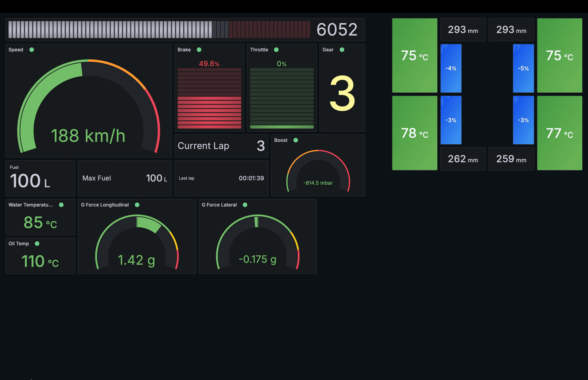588x380 pixels.
Task: Click the 85 °C water temperature value
Action: tap(40, 222)
